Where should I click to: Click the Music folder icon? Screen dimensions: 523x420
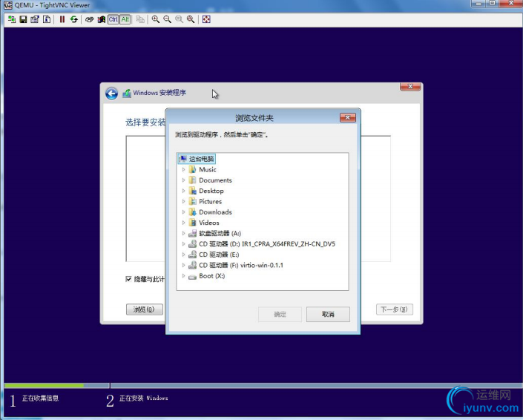point(192,169)
